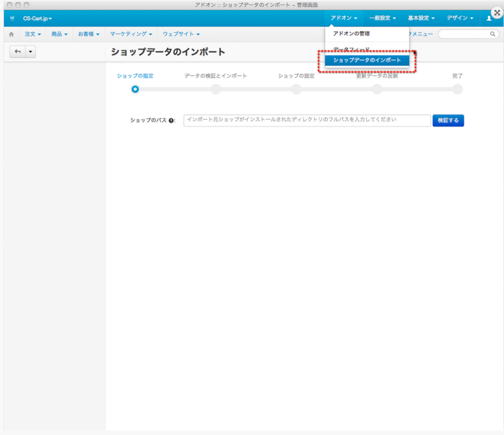Click the magnifier icon in search box

pyautogui.click(x=492, y=34)
